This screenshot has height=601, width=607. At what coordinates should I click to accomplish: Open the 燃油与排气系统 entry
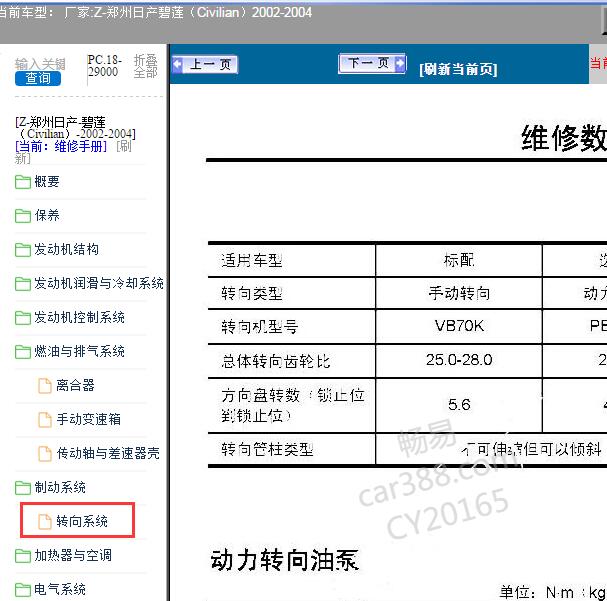pos(79,351)
